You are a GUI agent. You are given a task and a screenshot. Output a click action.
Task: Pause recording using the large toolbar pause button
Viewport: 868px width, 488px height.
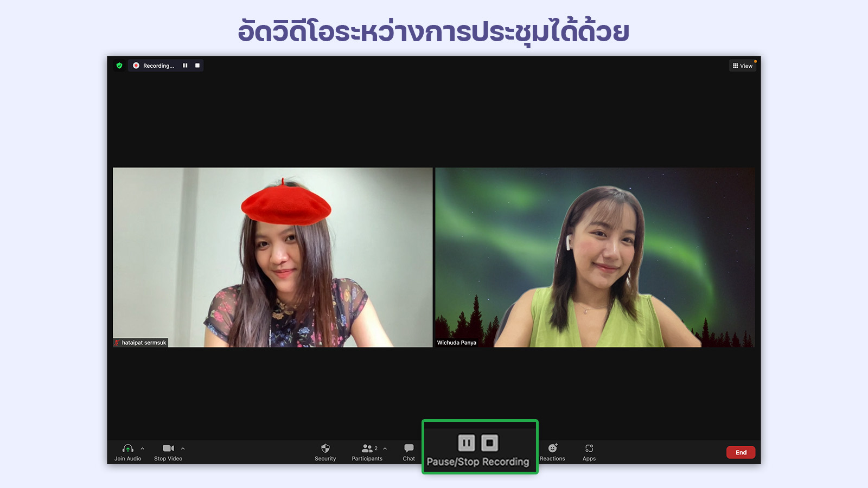(x=467, y=443)
